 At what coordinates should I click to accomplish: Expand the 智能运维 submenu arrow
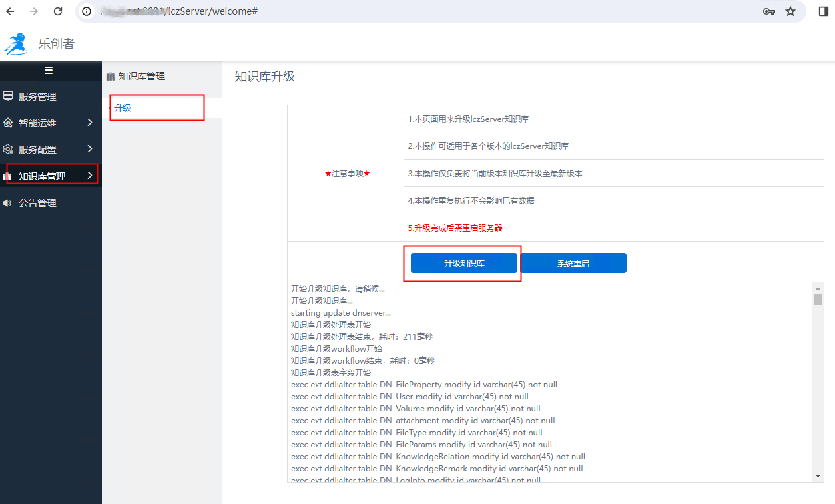(x=90, y=123)
